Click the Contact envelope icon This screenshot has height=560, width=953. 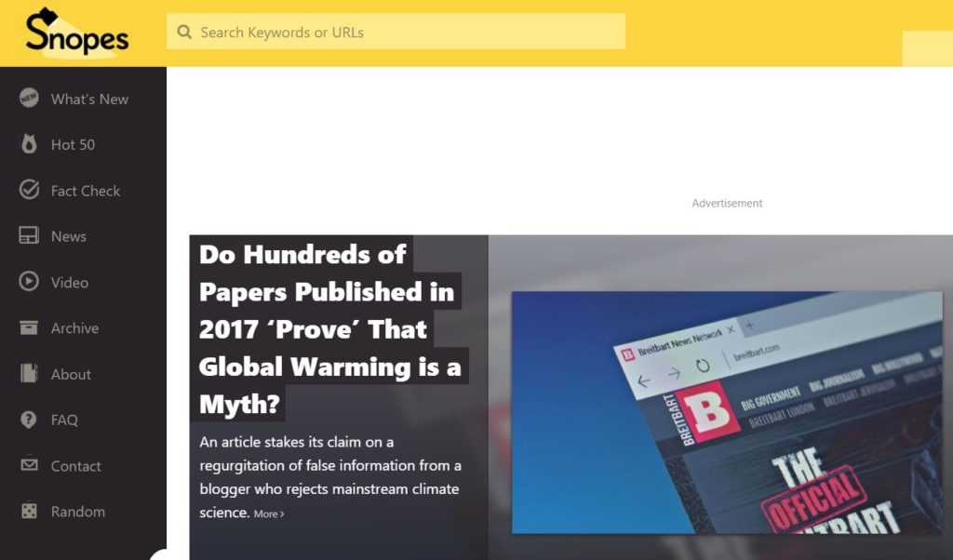click(28, 465)
